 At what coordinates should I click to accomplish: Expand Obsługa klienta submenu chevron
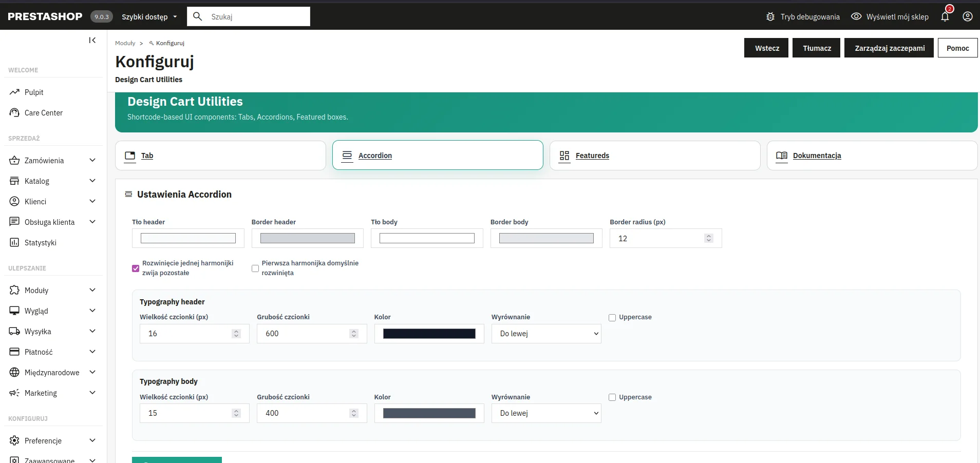point(92,222)
